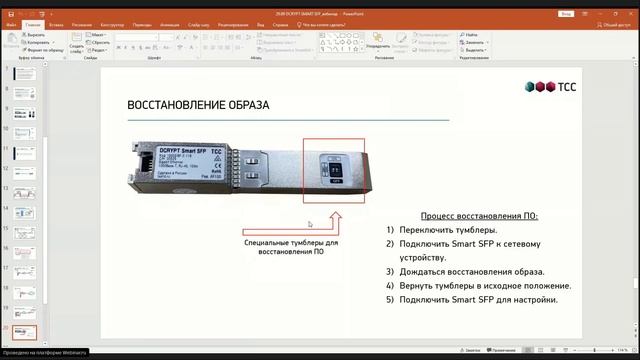Click the large Вставить paste icon

pyautogui.click(x=12, y=38)
